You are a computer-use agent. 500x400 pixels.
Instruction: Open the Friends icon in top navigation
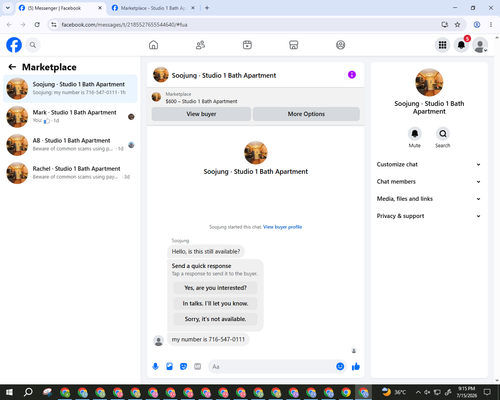tap(200, 45)
